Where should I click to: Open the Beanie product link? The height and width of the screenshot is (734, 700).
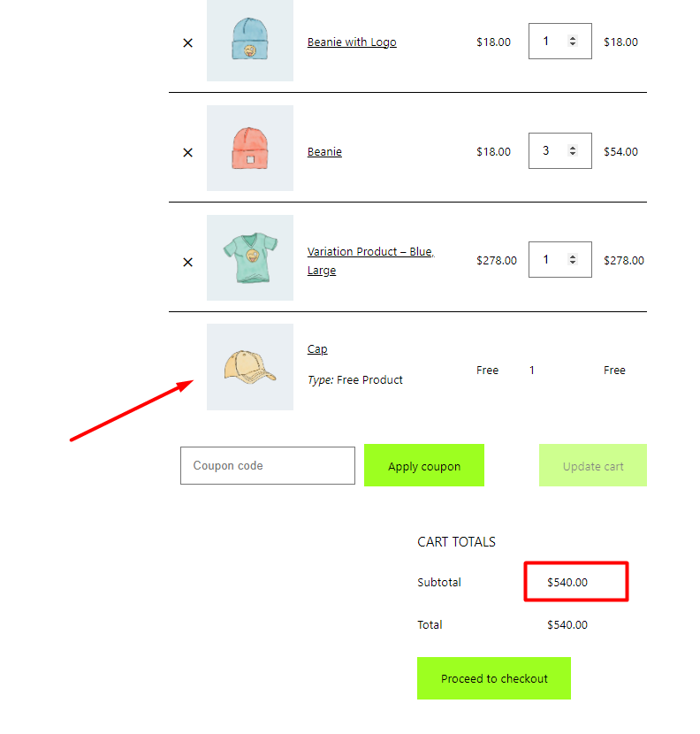click(x=324, y=152)
